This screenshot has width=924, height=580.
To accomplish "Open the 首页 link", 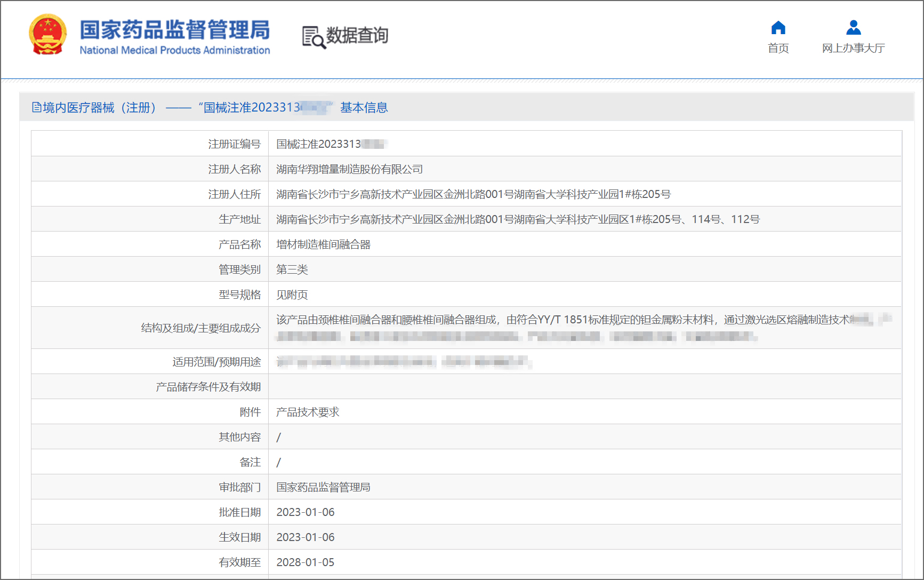I will [778, 49].
